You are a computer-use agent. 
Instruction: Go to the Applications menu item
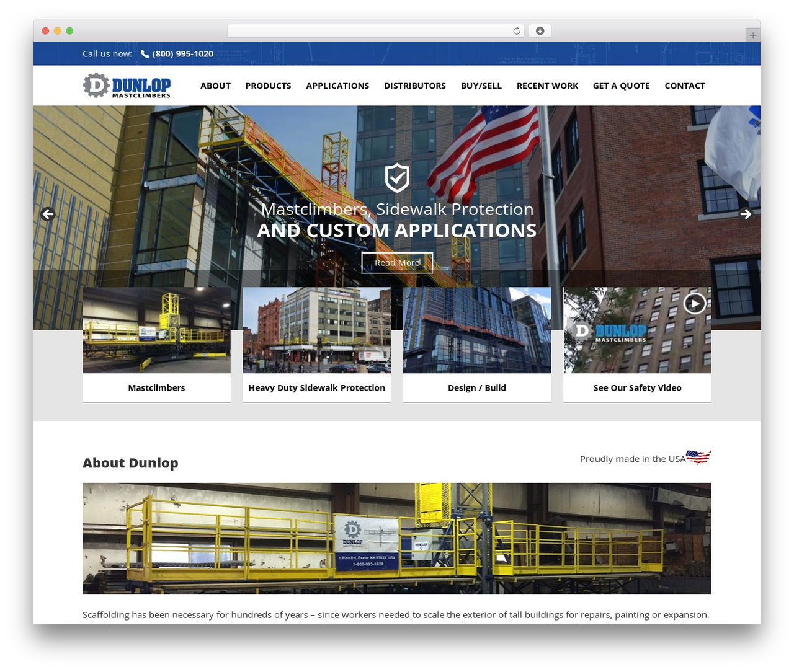click(x=337, y=86)
